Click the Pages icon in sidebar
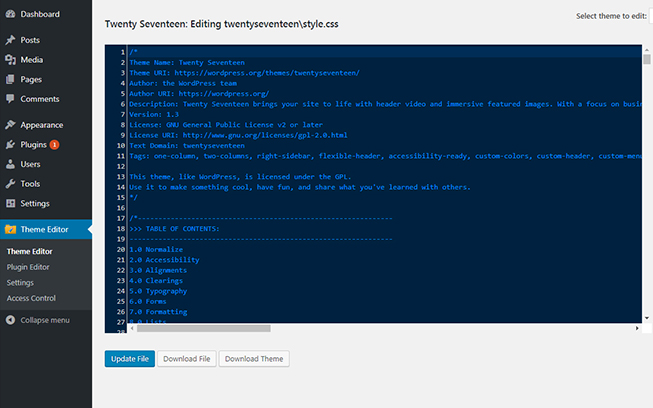The height and width of the screenshot is (408, 653). tap(10, 79)
